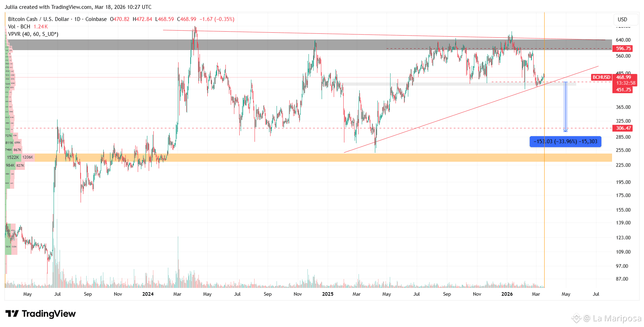Viewport: 644px width, 327px height.
Task: Click the 123.00 price axis label
Action: pyautogui.click(x=623, y=237)
